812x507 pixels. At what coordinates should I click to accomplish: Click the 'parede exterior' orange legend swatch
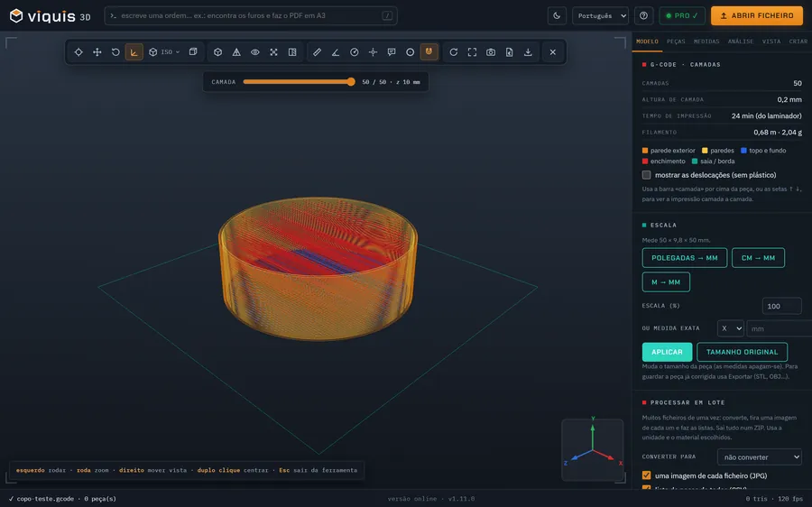click(645, 151)
